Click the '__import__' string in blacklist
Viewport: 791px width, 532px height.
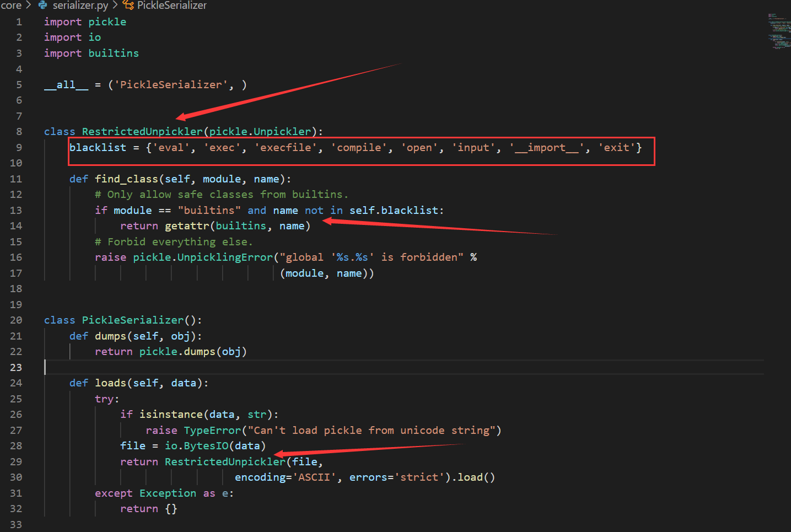point(546,148)
